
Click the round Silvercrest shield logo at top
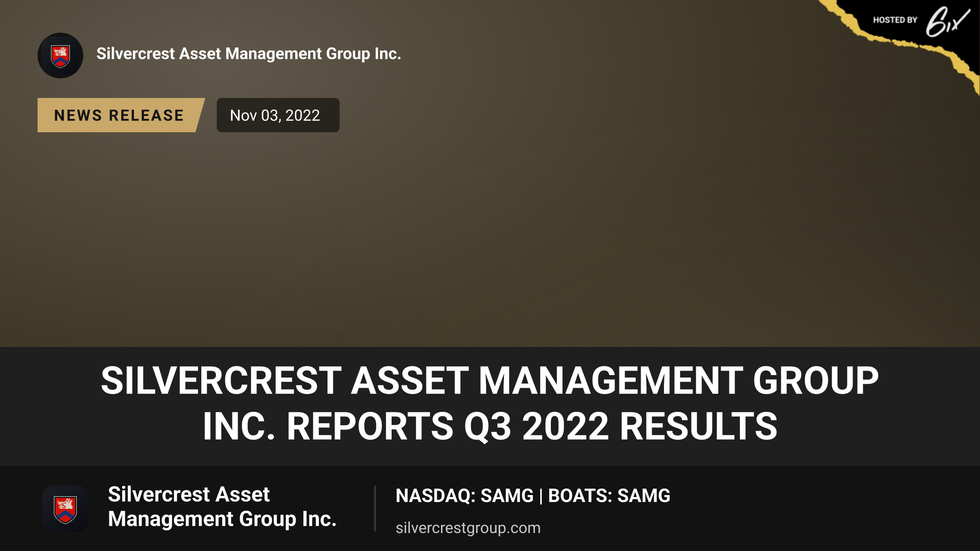point(60,56)
